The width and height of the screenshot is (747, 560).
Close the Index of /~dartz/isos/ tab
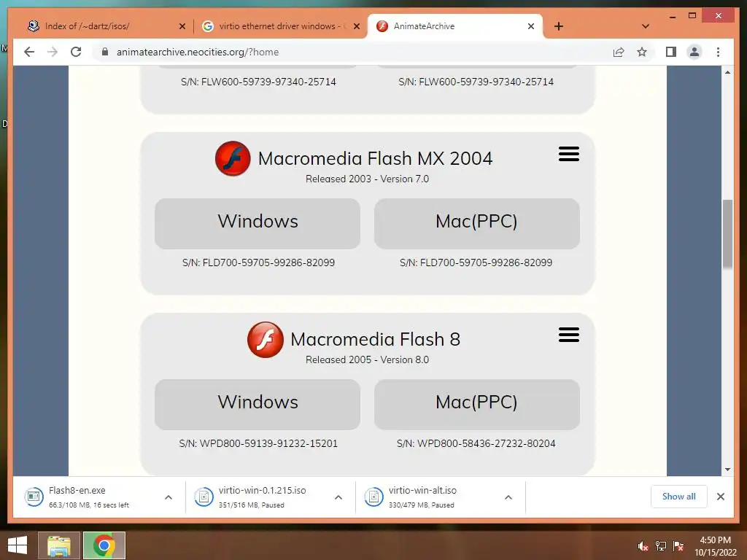click(182, 26)
